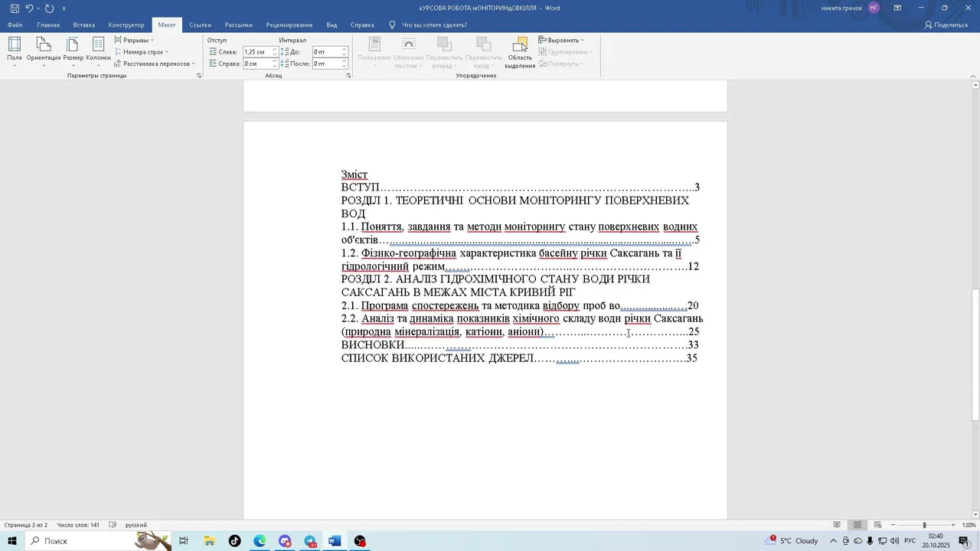Expand the Выровнять align dropdown
Screen dimensions: 980x551
coord(561,40)
